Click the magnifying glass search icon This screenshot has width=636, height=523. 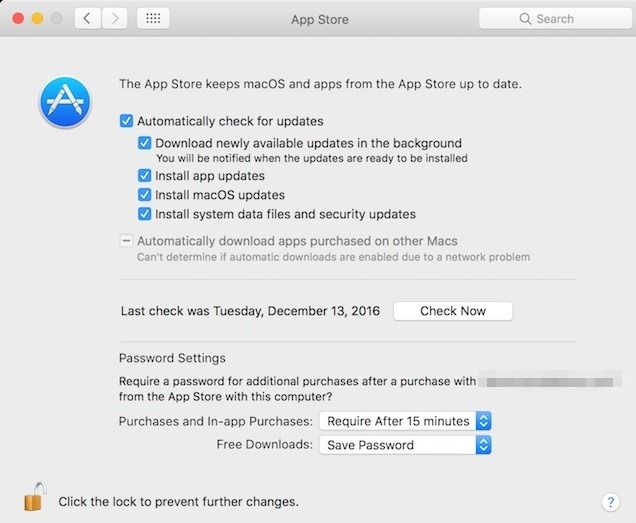click(x=524, y=19)
